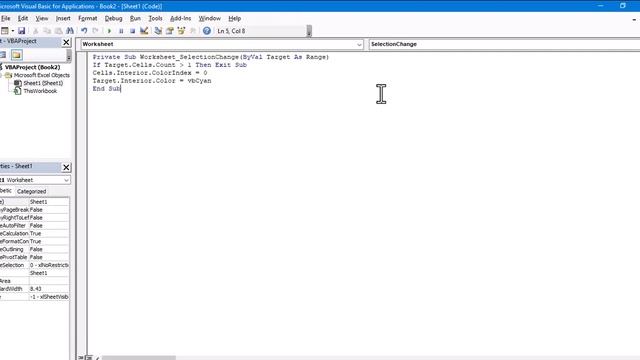Screen dimensions: 640x360
Task: Open the Project Explorer toolbar icon
Action: [158, 31]
